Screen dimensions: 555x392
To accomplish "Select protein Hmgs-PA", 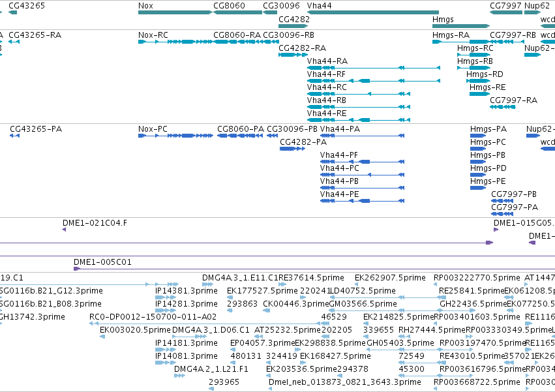I will point(478,136).
